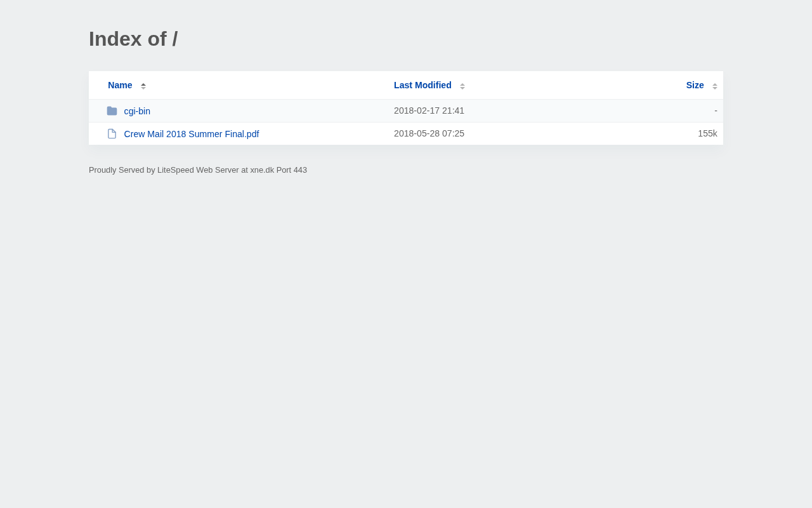Viewport: 812px width, 508px height.
Task: Click the 155k file size value
Action: tap(707, 133)
